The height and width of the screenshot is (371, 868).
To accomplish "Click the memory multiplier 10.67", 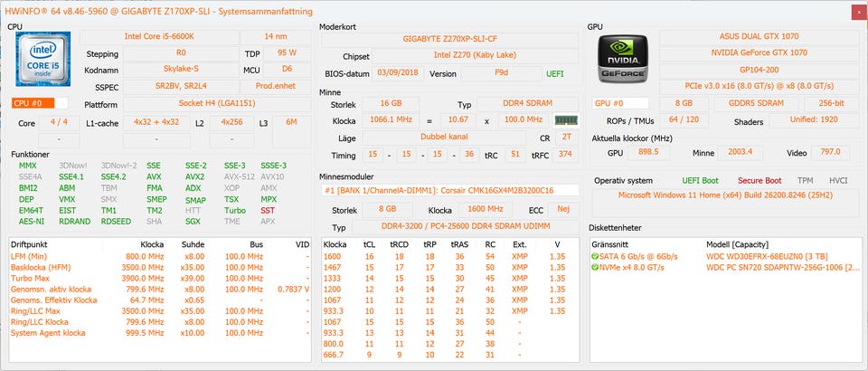I will point(458,120).
